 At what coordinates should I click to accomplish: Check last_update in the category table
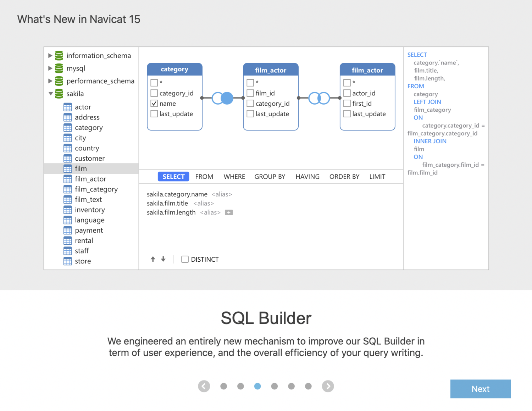click(154, 113)
